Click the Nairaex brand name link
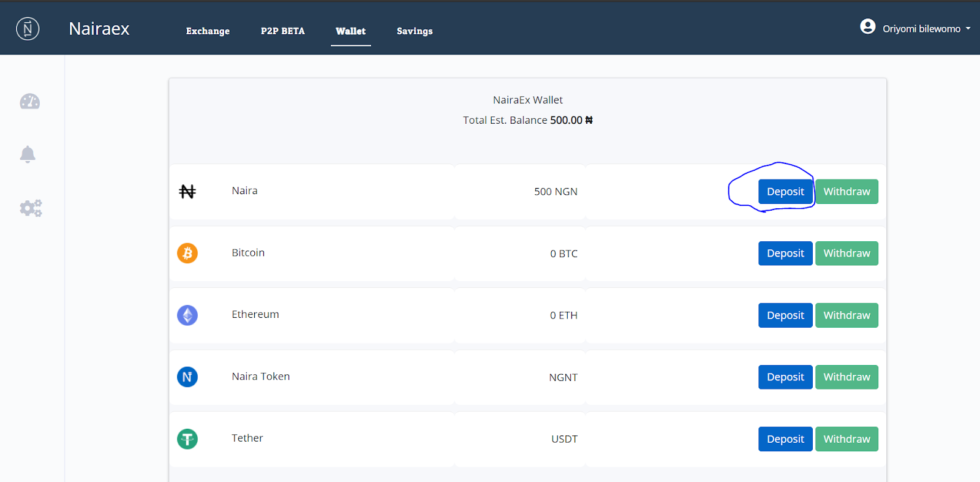This screenshot has height=482, width=980. tap(99, 29)
